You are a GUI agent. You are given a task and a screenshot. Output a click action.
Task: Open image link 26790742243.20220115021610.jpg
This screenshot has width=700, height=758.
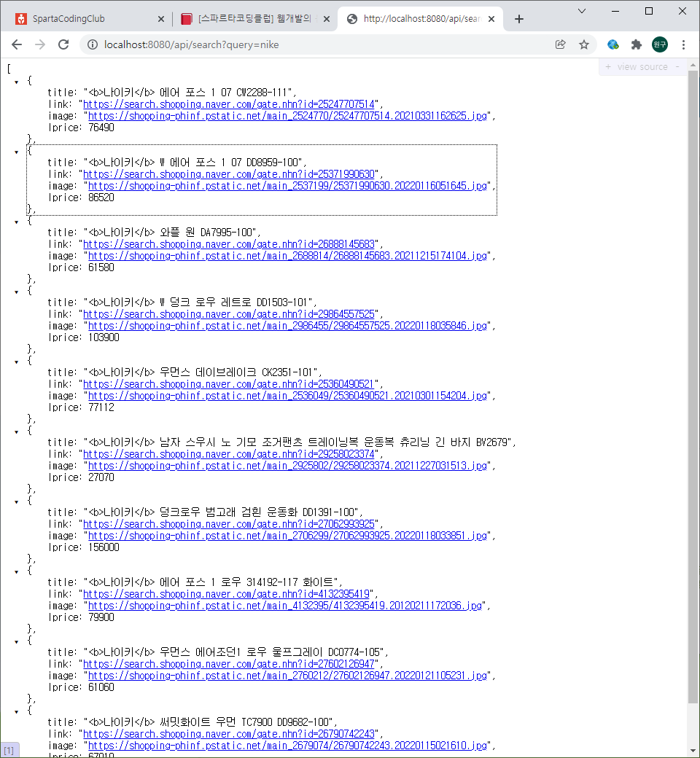coord(287,746)
